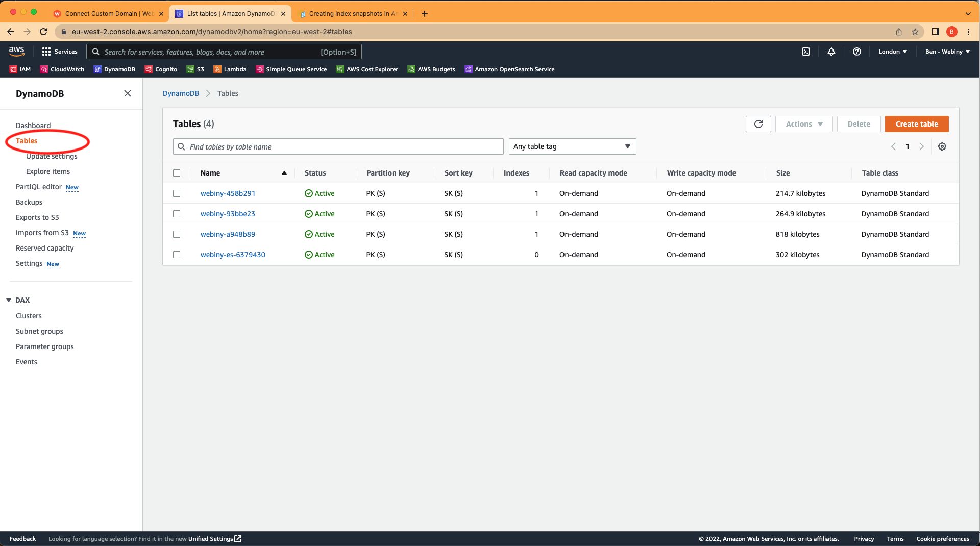Launch CloudShell from the top bar
Screen dimensions: 980x546
(x=806, y=52)
